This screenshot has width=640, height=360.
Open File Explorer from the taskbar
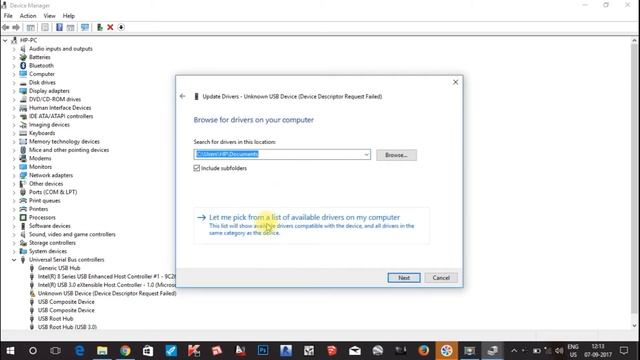click(102, 351)
